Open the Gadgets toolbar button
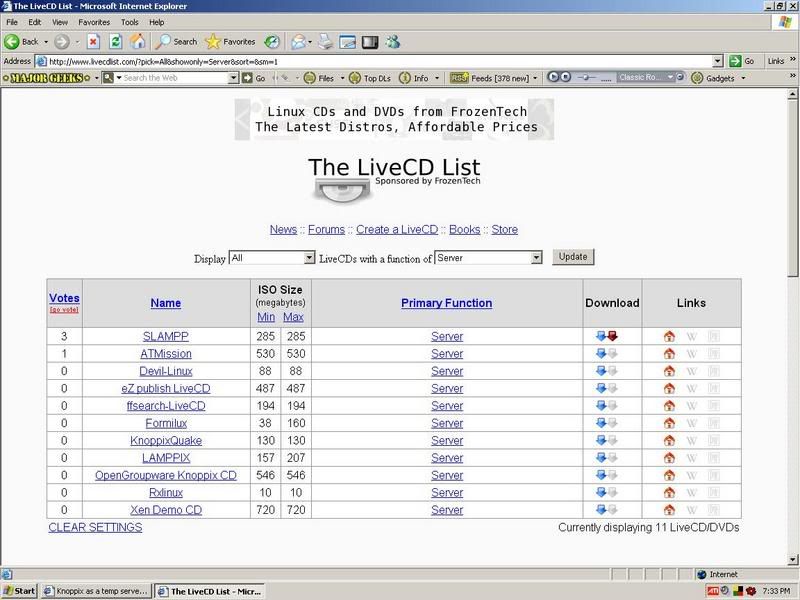This screenshot has width=800, height=600. click(714, 78)
